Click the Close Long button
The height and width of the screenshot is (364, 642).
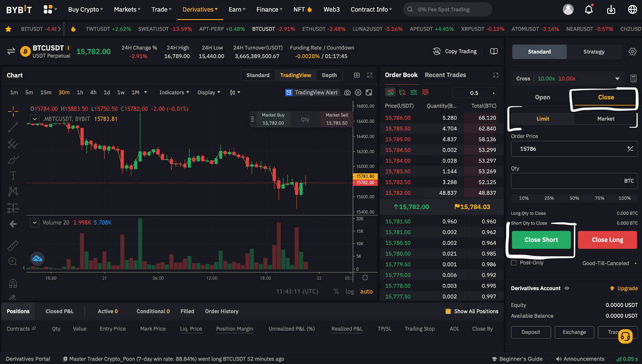(x=607, y=240)
